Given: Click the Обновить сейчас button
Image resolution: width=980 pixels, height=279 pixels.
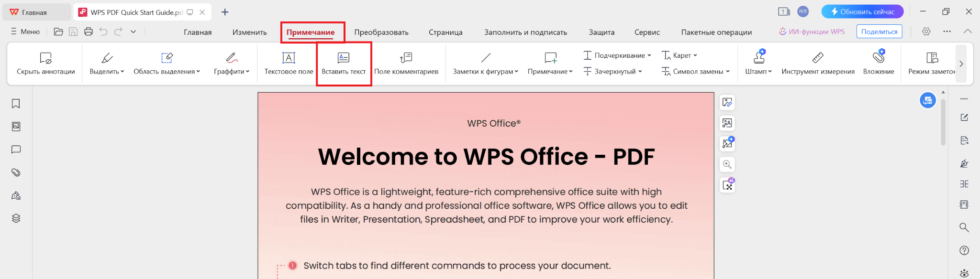Looking at the screenshot, I should point(862,11).
